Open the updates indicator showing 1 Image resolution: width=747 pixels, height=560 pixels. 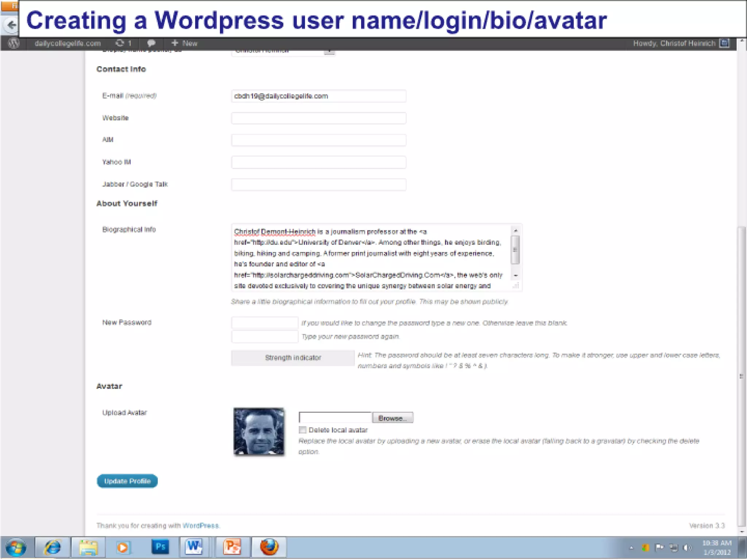(123, 43)
